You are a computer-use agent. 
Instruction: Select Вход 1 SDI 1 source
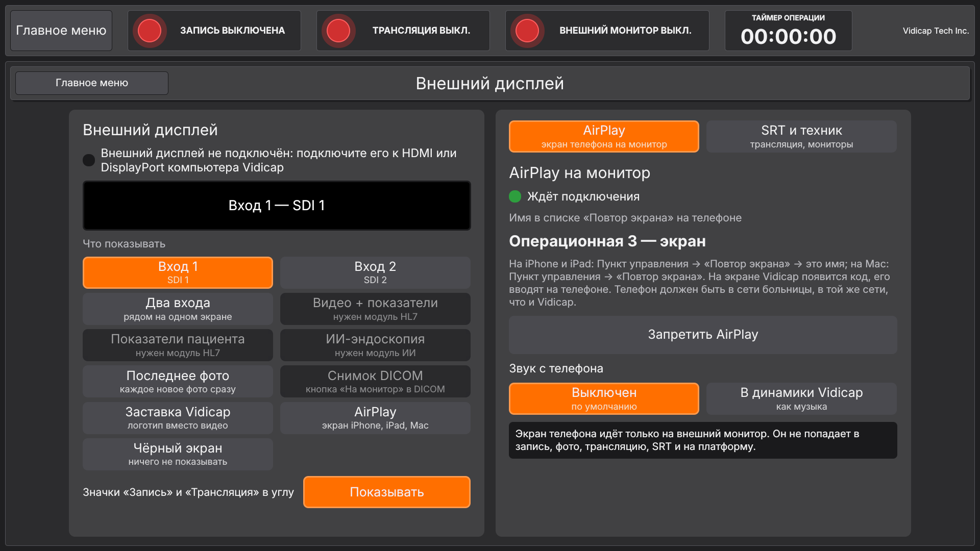178,272
